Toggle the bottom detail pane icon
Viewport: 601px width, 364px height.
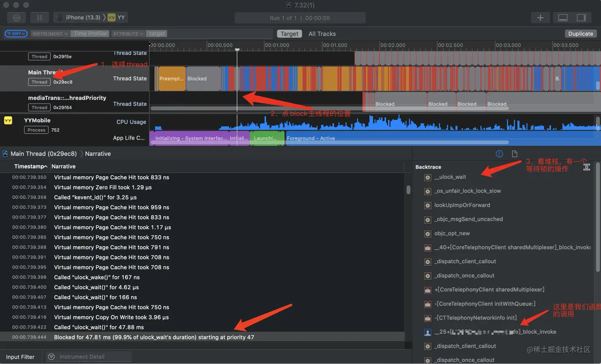(563, 17)
